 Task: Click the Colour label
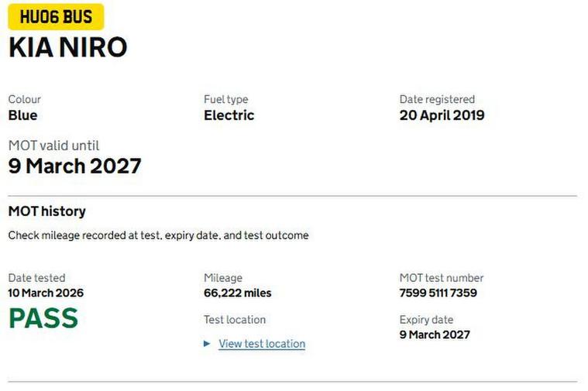click(x=25, y=99)
